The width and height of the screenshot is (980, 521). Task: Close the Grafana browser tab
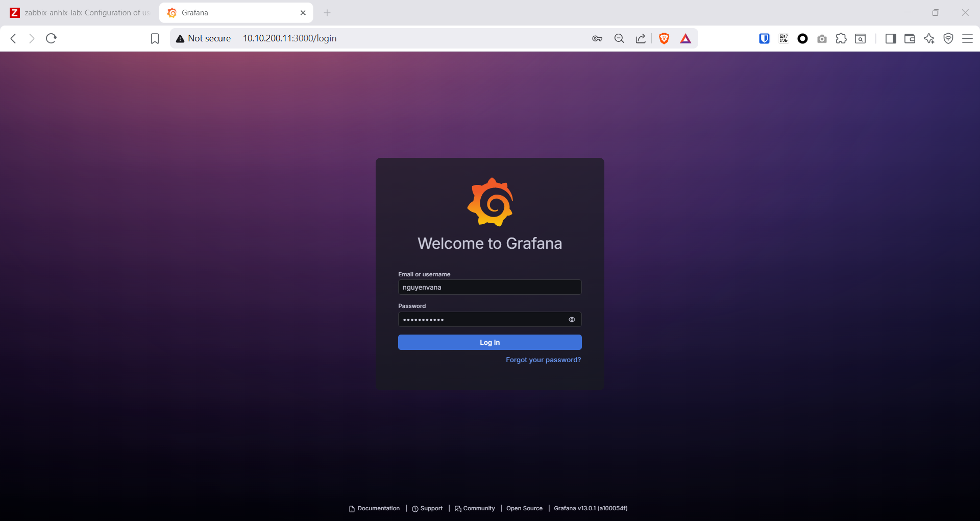303,13
